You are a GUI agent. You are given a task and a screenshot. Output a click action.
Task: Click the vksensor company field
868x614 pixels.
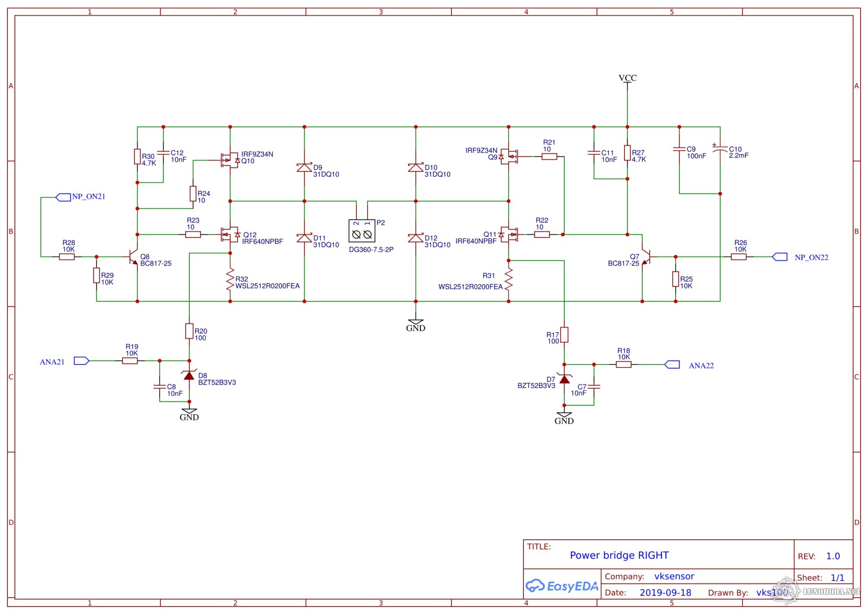point(674,576)
